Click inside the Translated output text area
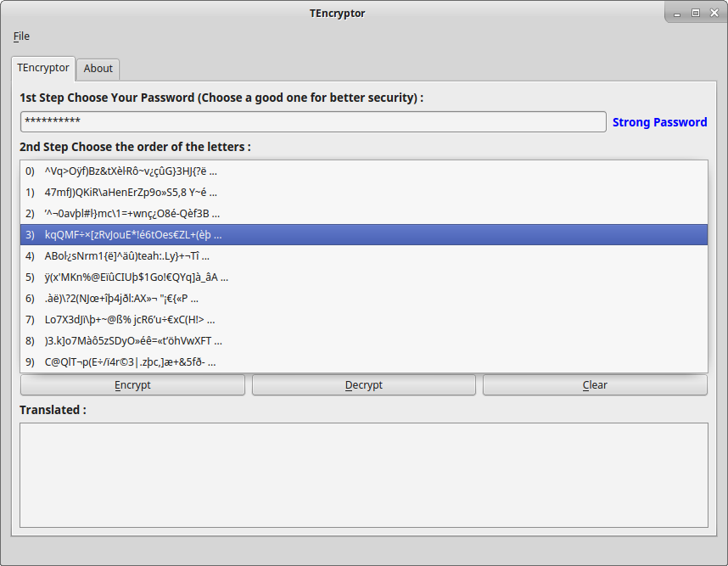The height and width of the screenshot is (566, 728). click(x=364, y=475)
